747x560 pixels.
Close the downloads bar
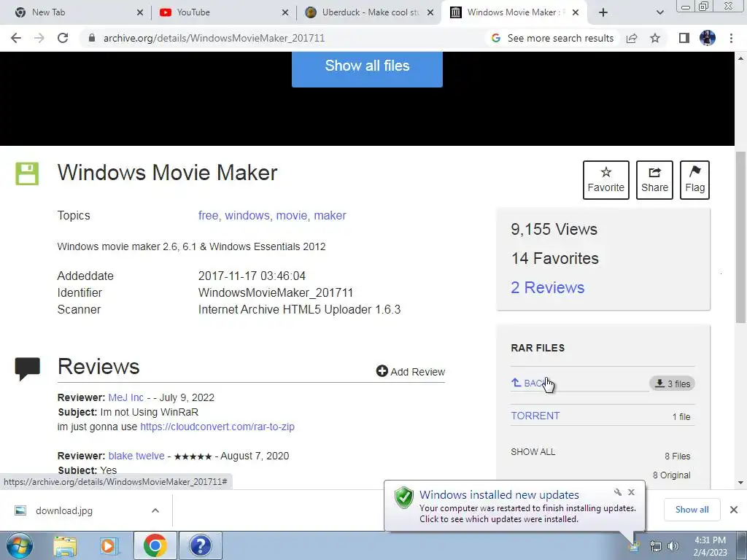[734, 510]
